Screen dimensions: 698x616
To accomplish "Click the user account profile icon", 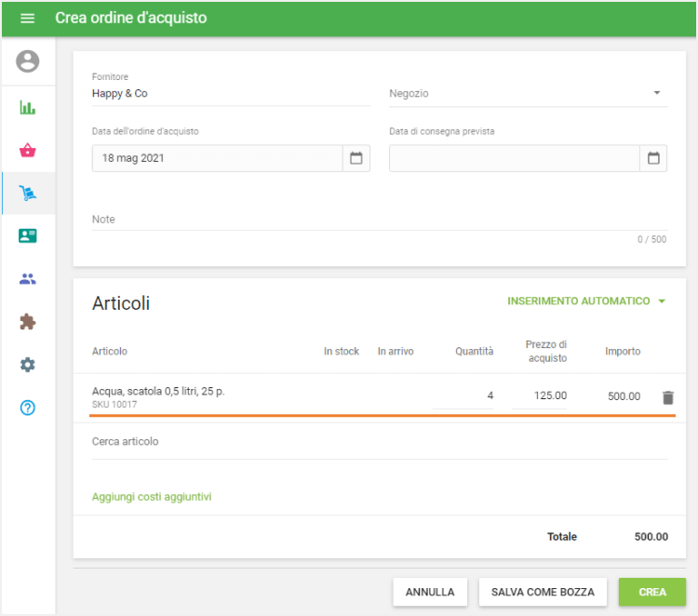I will [28, 62].
